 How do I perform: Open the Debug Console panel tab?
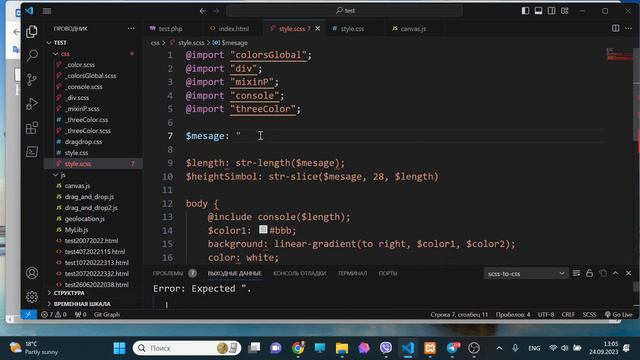300,273
